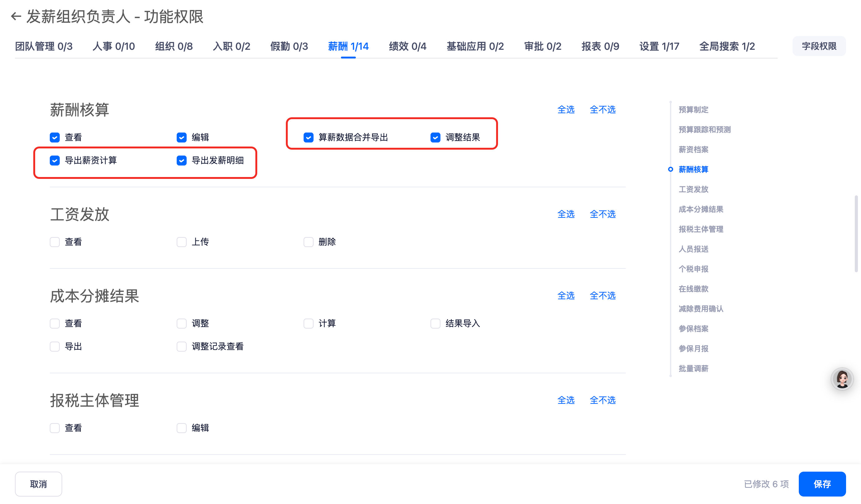Enable 查看 under 工资发放

(x=55, y=242)
